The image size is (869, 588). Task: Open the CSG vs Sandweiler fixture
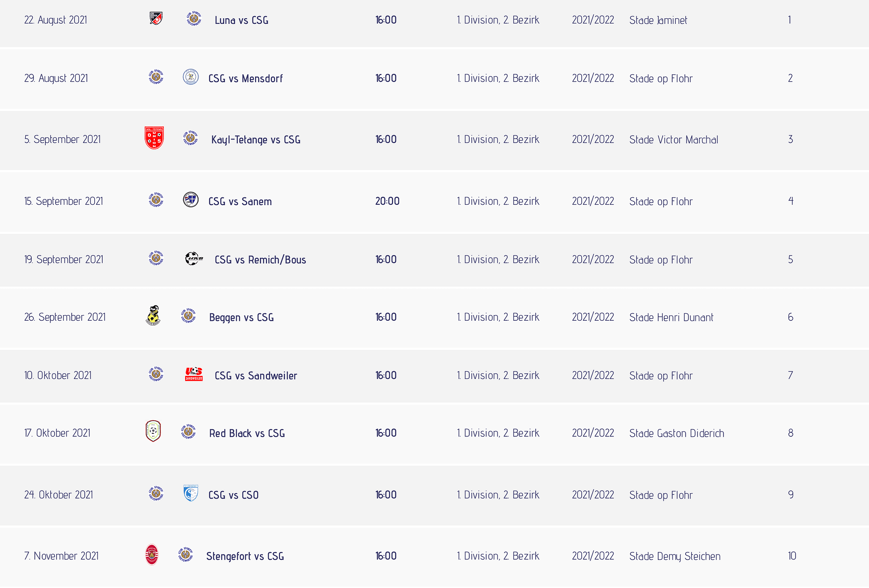[256, 376]
